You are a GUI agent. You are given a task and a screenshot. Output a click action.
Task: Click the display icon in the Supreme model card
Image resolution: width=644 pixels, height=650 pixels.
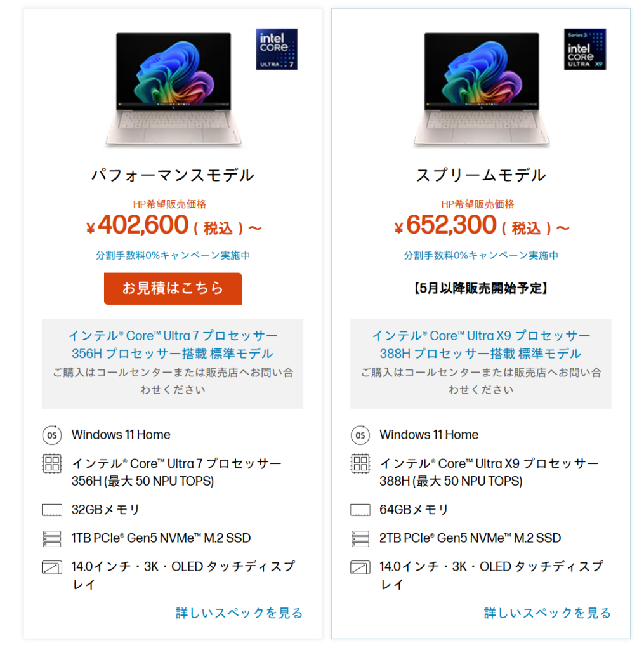(360, 567)
